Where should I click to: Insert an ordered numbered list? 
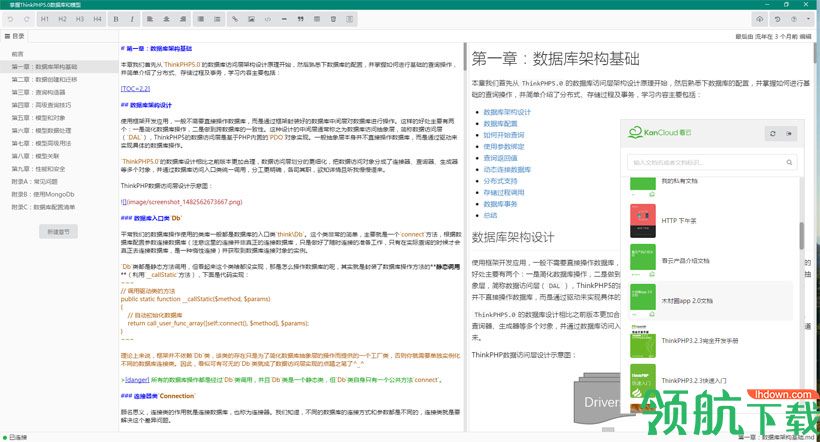coord(217,19)
